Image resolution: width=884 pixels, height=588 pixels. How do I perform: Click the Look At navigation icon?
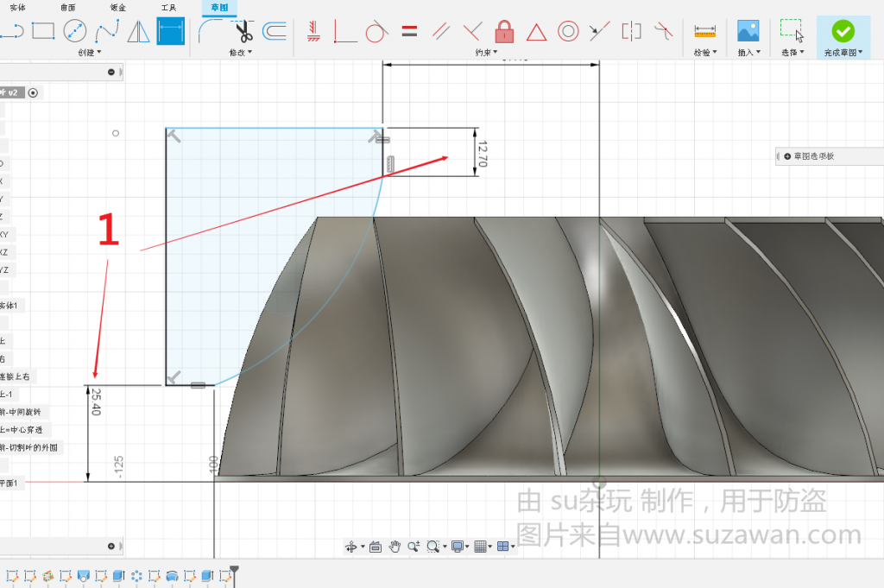click(376, 547)
